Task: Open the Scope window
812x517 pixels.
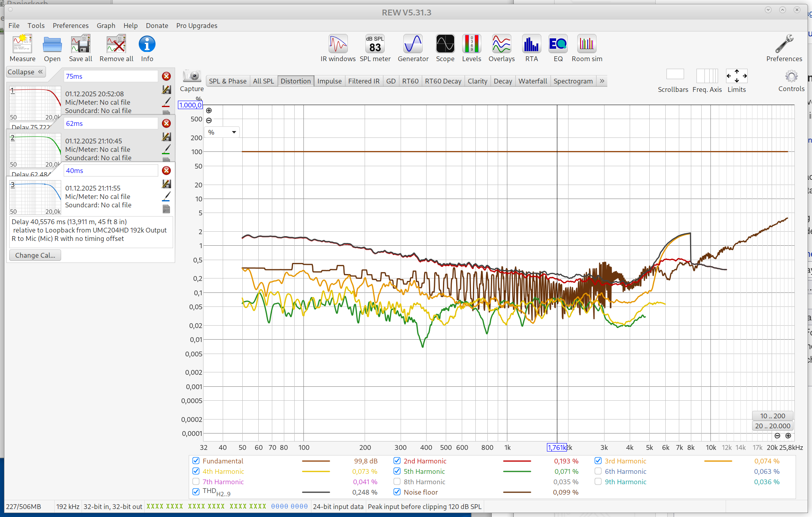Action: coord(445,44)
